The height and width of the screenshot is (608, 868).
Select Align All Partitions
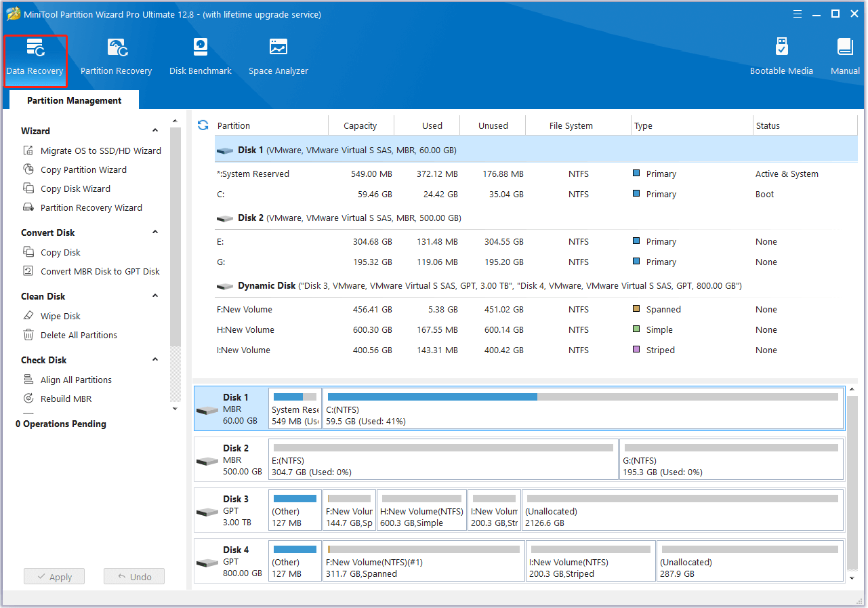pos(67,380)
